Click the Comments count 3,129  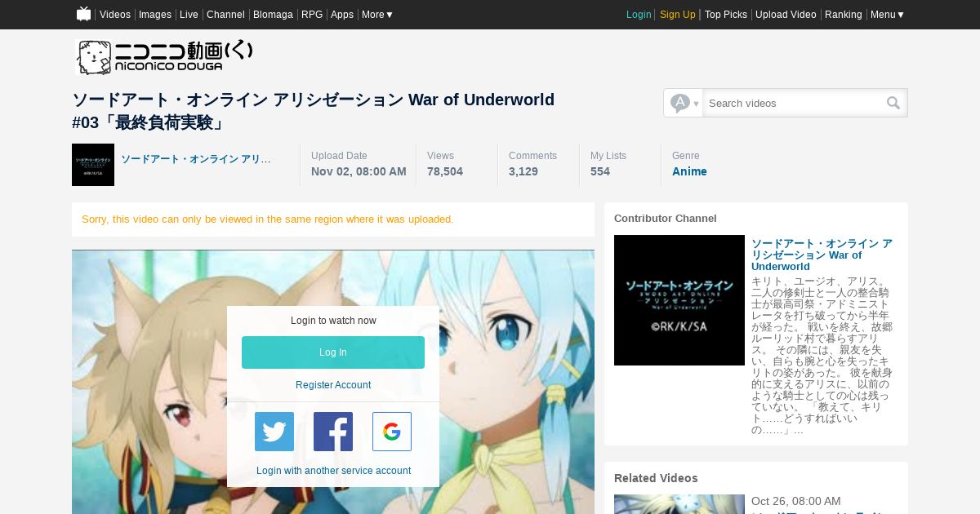click(523, 171)
